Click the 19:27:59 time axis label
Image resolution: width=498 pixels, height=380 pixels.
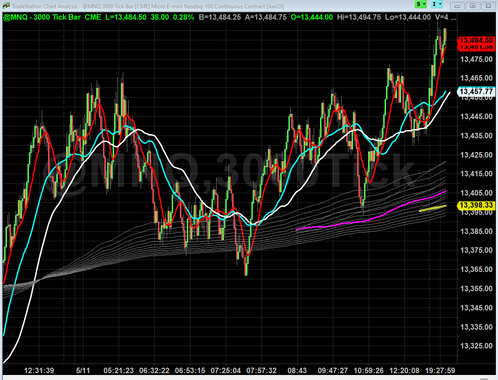point(440,370)
